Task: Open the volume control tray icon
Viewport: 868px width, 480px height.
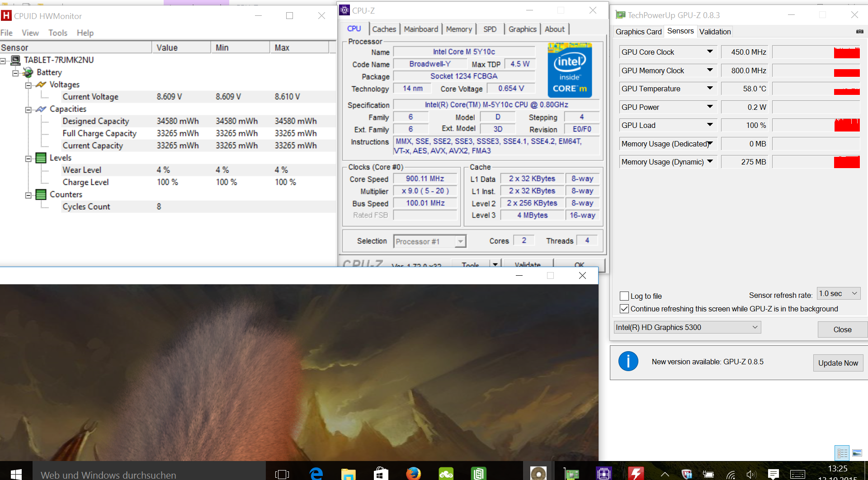Action: [x=751, y=474]
